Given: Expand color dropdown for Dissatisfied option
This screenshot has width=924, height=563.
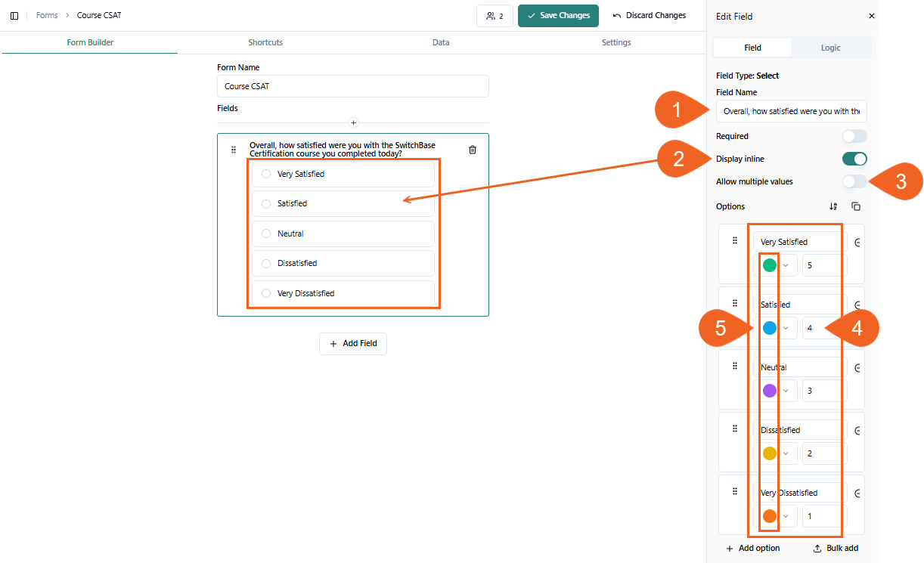Looking at the screenshot, I should coord(786,453).
